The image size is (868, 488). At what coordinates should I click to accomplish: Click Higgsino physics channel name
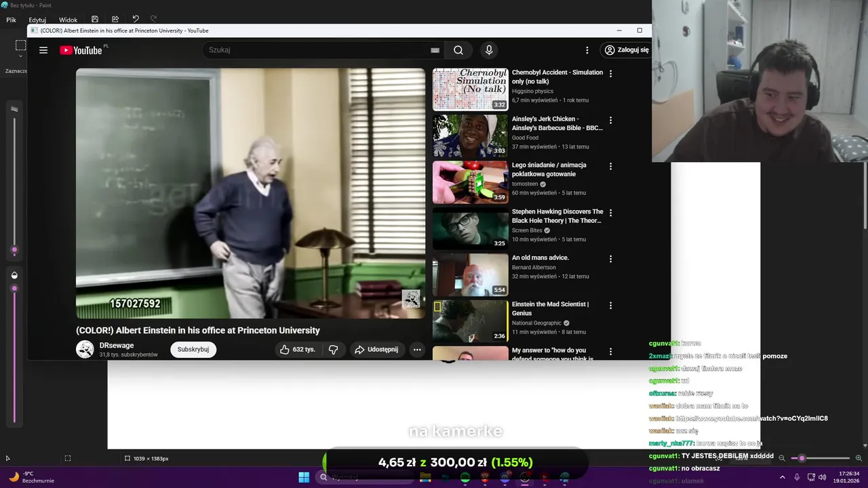point(532,91)
